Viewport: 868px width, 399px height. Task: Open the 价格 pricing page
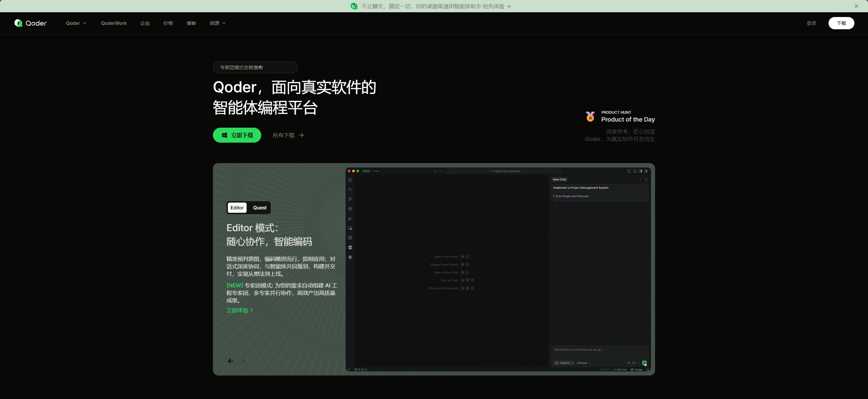168,23
